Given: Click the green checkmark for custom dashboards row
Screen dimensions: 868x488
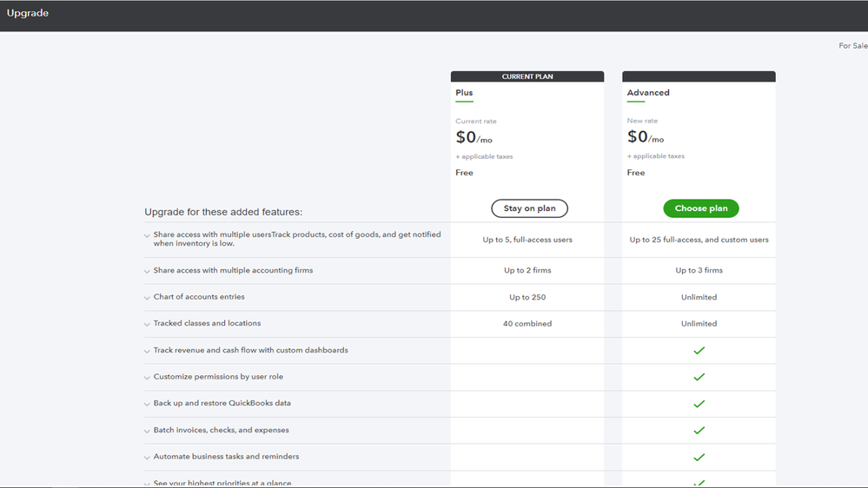Looking at the screenshot, I should [x=699, y=351].
